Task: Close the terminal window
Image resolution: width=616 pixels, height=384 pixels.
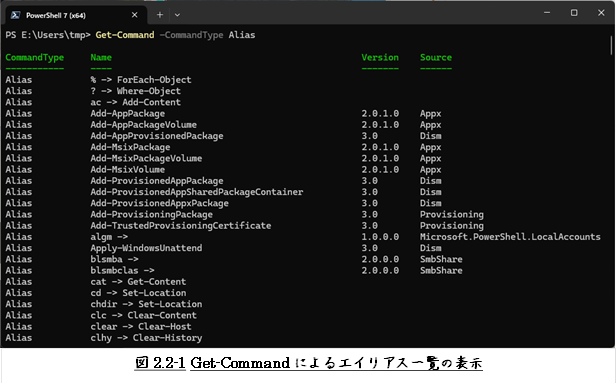Action: coord(601,13)
